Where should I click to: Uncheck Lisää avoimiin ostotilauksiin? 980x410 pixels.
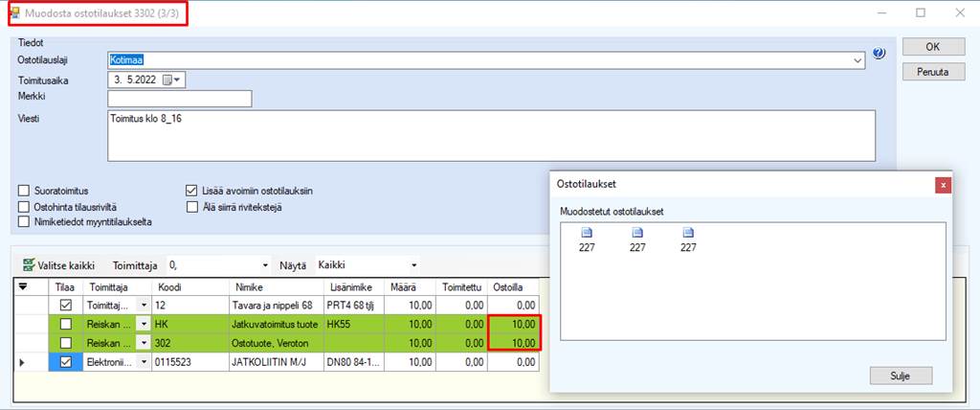click(x=192, y=191)
